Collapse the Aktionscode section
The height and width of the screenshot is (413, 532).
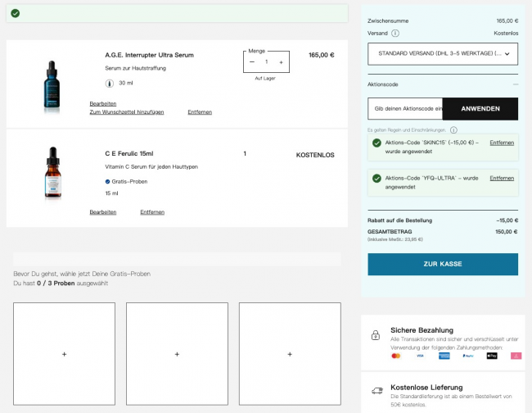[x=515, y=84]
